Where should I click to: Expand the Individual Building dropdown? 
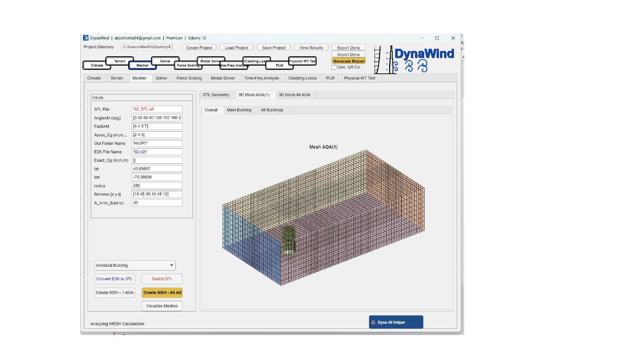(135, 265)
